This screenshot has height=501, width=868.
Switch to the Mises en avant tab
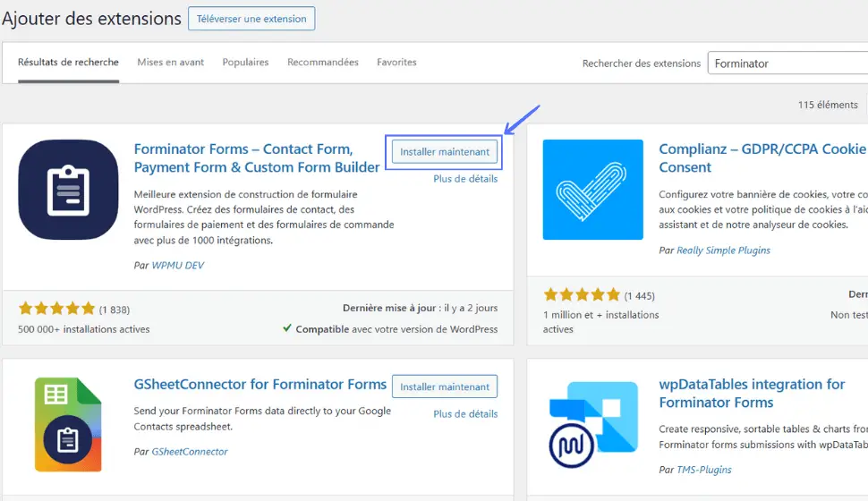[x=171, y=62]
